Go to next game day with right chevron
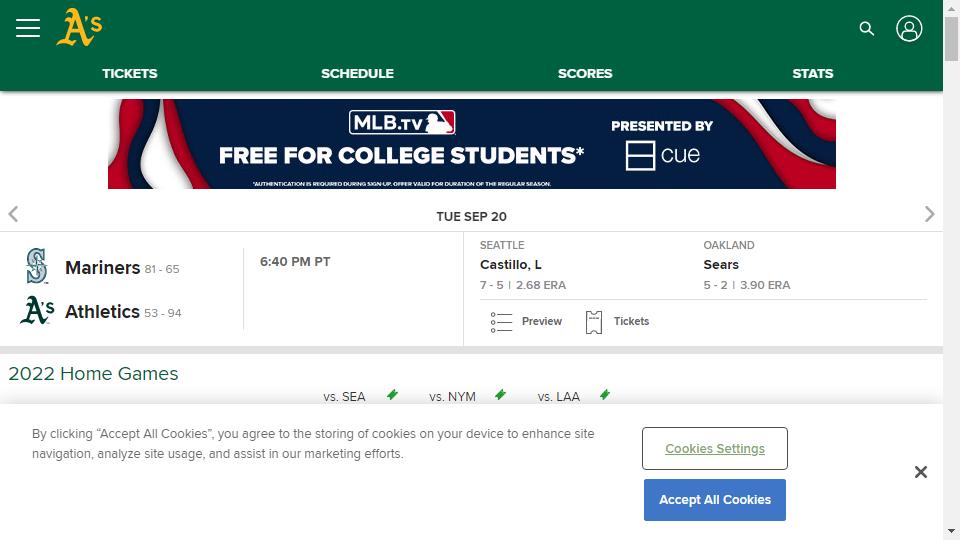The width and height of the screenshot is (960, 540). (x=929, y=214)
